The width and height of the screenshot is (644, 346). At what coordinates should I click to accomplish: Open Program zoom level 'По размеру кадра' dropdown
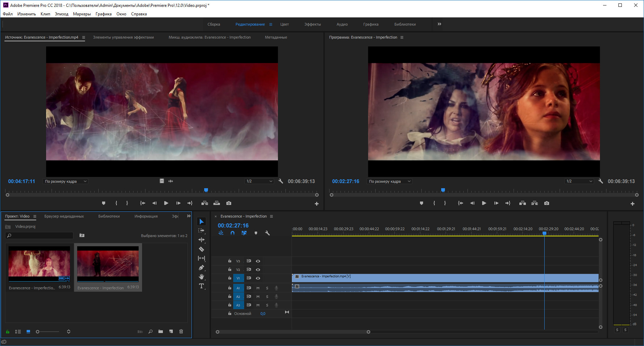[390, 181]
